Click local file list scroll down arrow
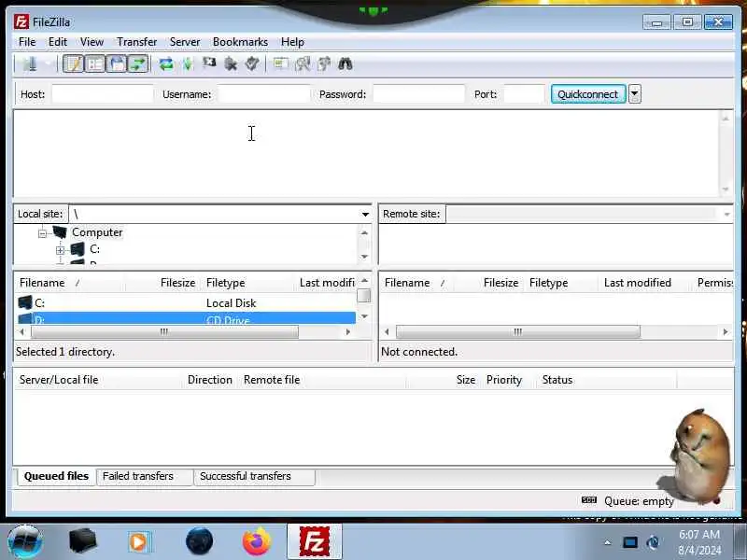Image resolution: width=747 pixels, height=560 pixels. pos(364,316)
